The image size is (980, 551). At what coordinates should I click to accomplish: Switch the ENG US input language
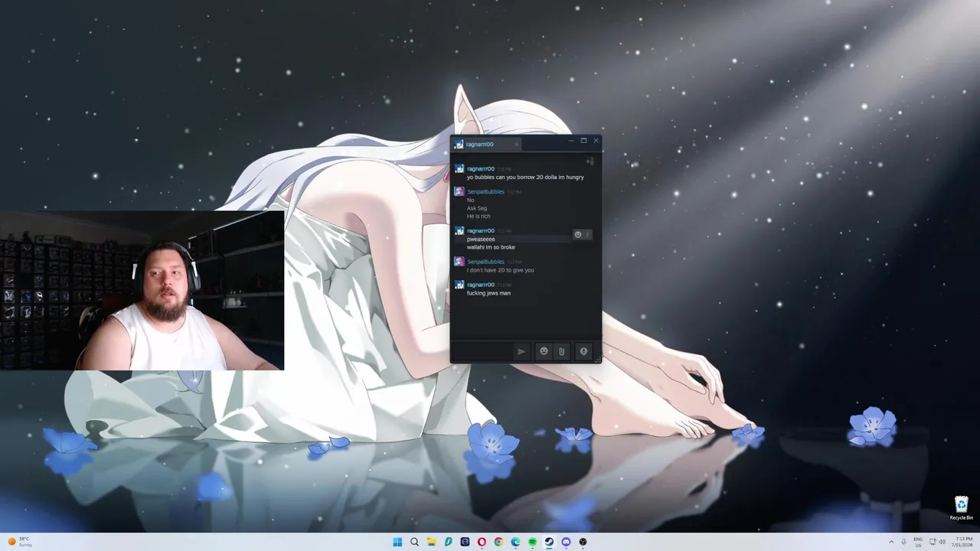(918, 542)
